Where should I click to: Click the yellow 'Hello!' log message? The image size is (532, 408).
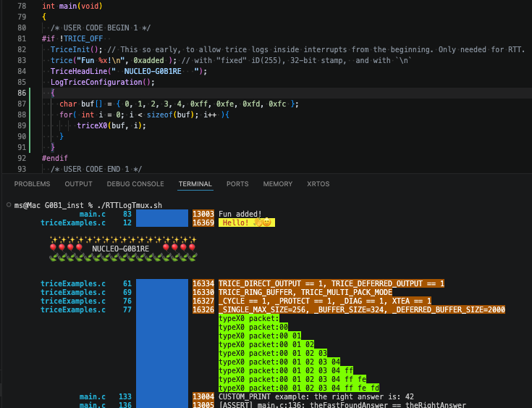pyautogui.click(x=247, y=223)
